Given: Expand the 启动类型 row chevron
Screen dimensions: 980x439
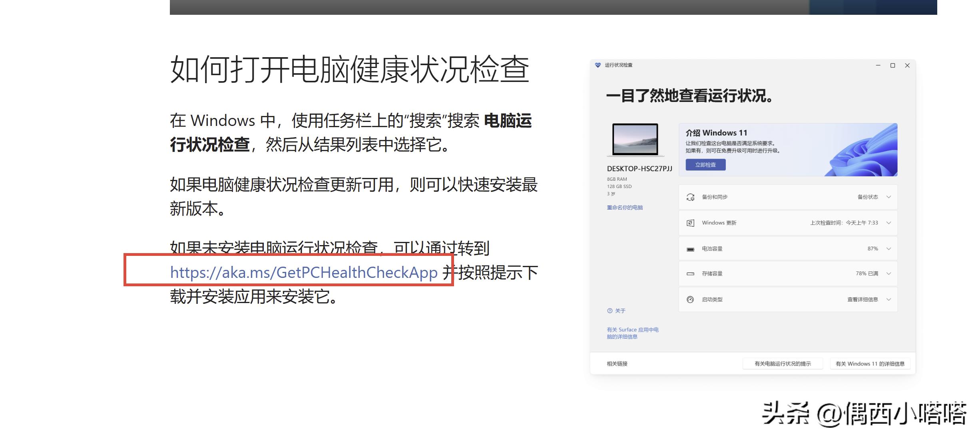Looking at the screenshot, I should (888, 299).
